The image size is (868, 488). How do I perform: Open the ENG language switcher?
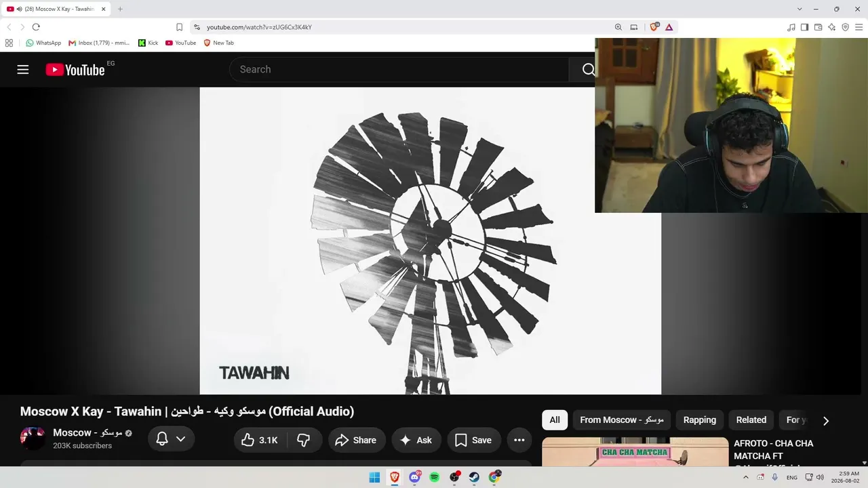792,477
